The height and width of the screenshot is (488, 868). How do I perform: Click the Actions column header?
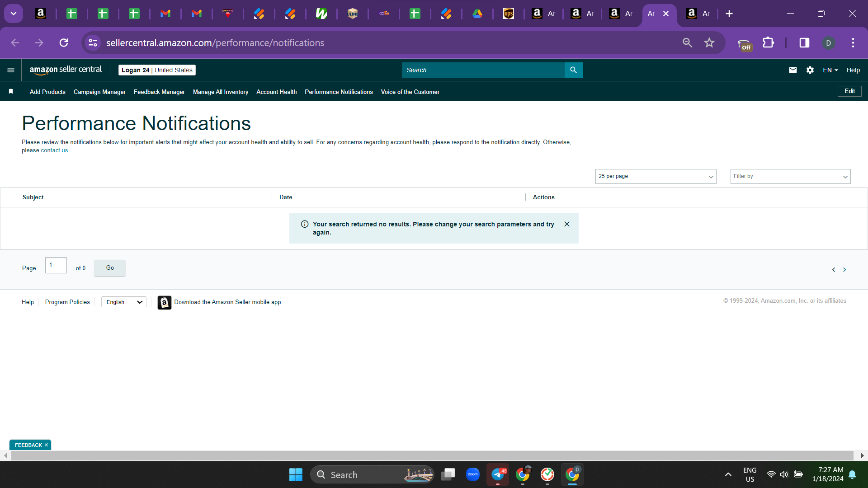click(543, 197)
